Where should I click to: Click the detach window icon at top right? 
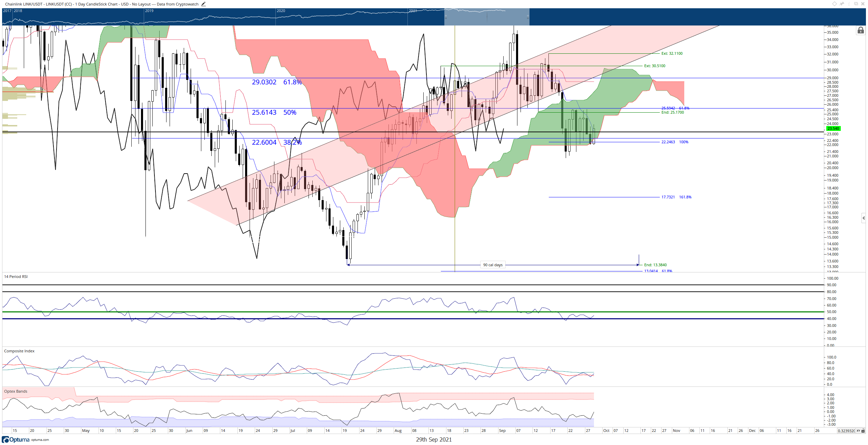856,4
